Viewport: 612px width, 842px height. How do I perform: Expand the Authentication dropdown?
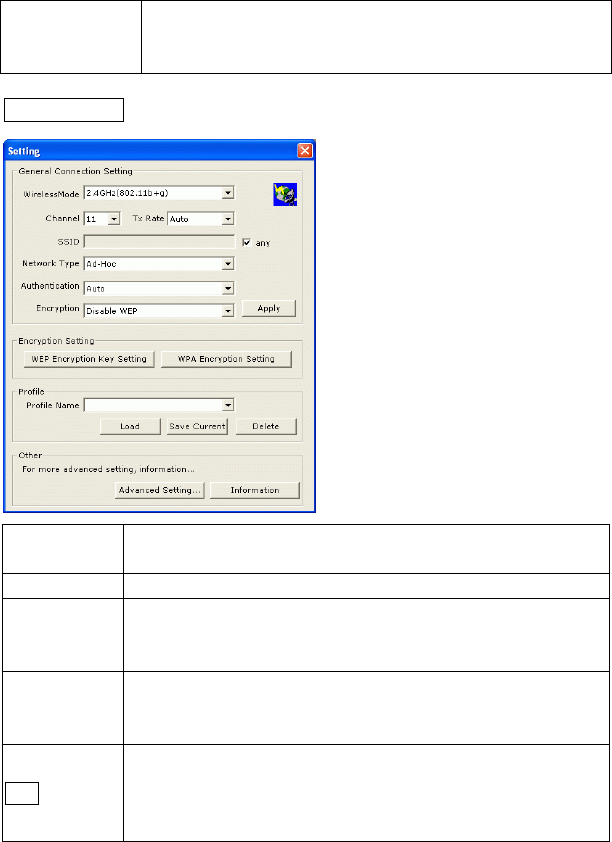[x=159, y=288]
